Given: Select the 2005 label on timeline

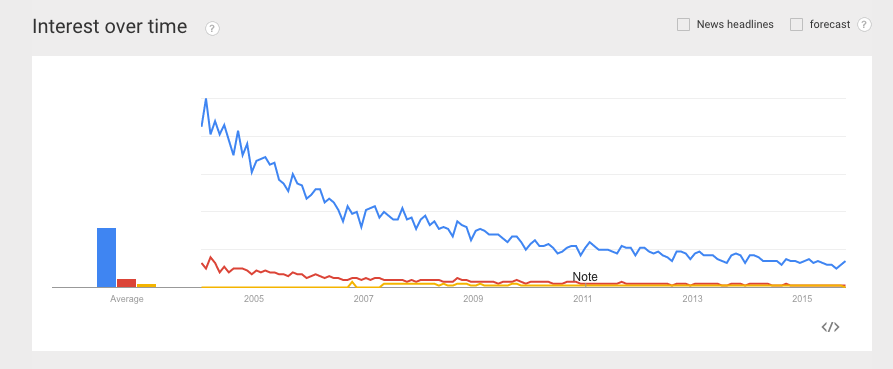Looking at the screenshot, I should (x=254, y=299).
